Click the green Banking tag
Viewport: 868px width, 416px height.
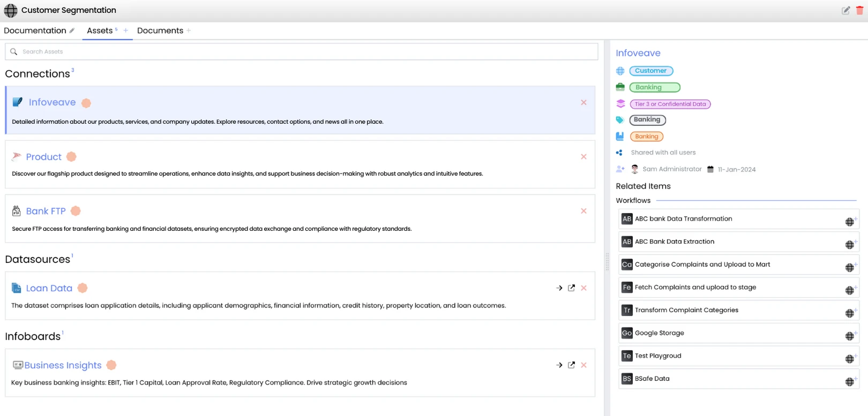pyautogui.click(x=654, y=87)
